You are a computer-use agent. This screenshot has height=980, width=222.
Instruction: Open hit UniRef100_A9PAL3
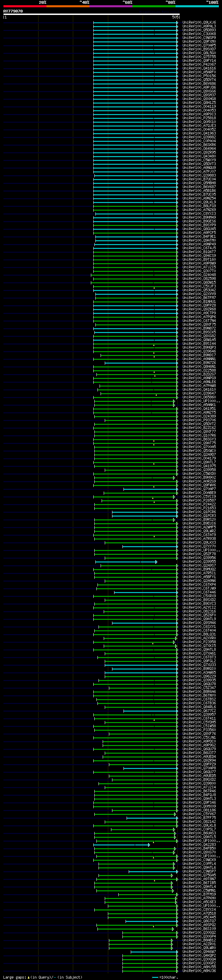199,26
